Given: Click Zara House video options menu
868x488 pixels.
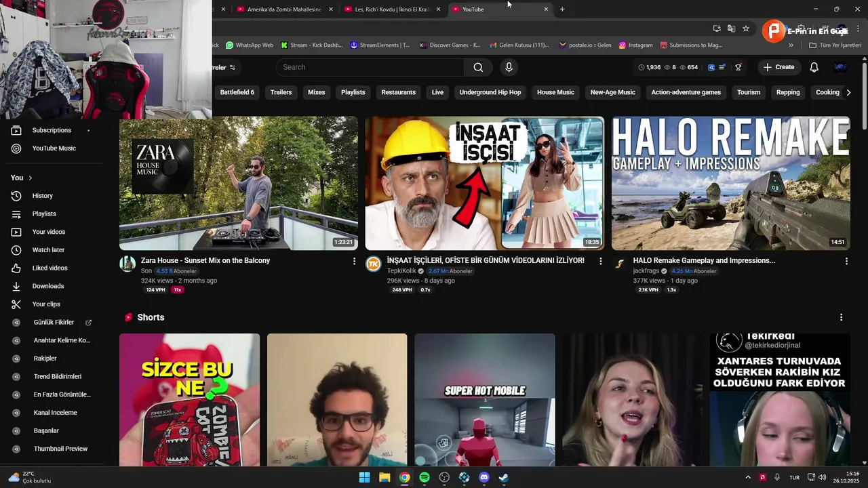Looking at the screenshot, I should tap(354, 261).
